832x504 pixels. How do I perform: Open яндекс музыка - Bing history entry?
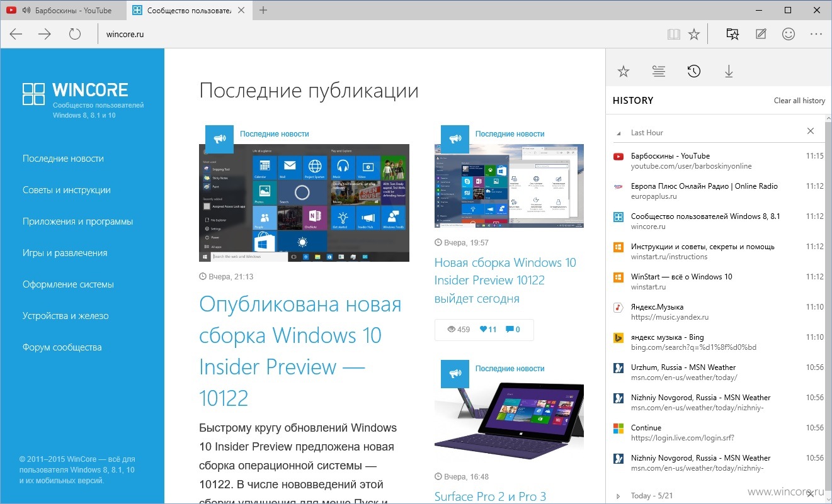point(718,342)
